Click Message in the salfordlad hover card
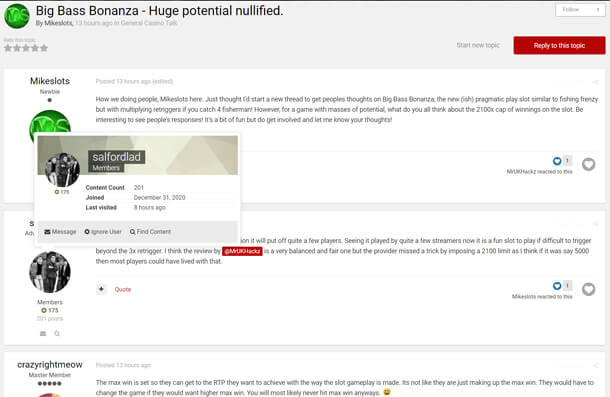 point(60,232)
